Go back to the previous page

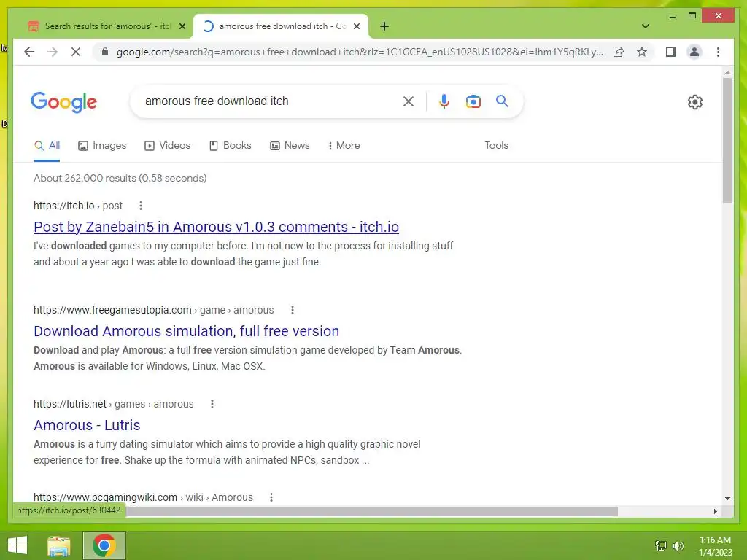29,52
